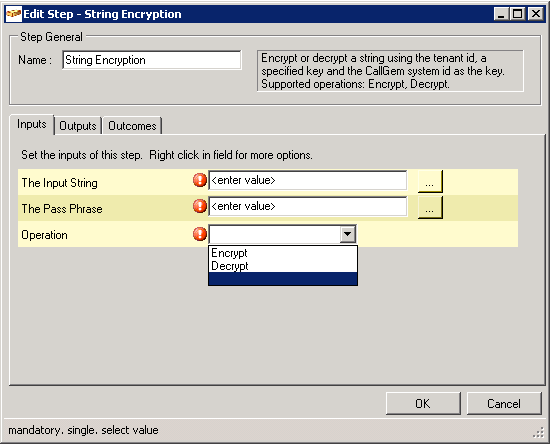
Task: Focus the Input String value field
Action: pyautogui.click(x=308, y=180)
